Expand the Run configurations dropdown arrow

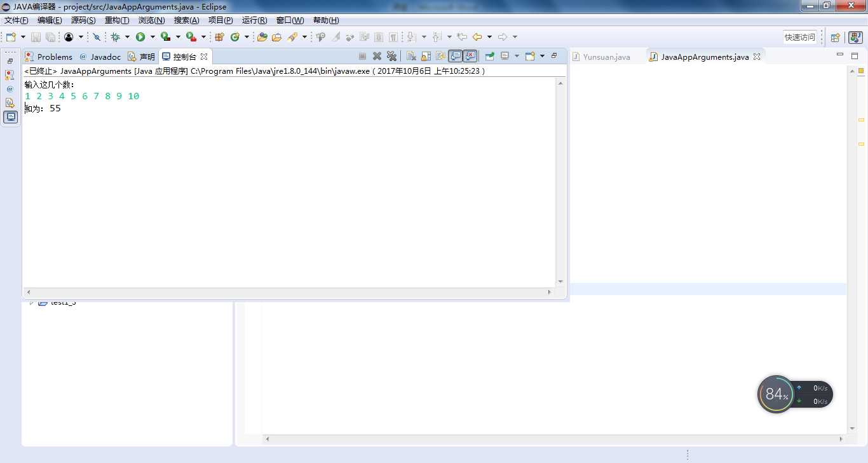coord(153,38)
